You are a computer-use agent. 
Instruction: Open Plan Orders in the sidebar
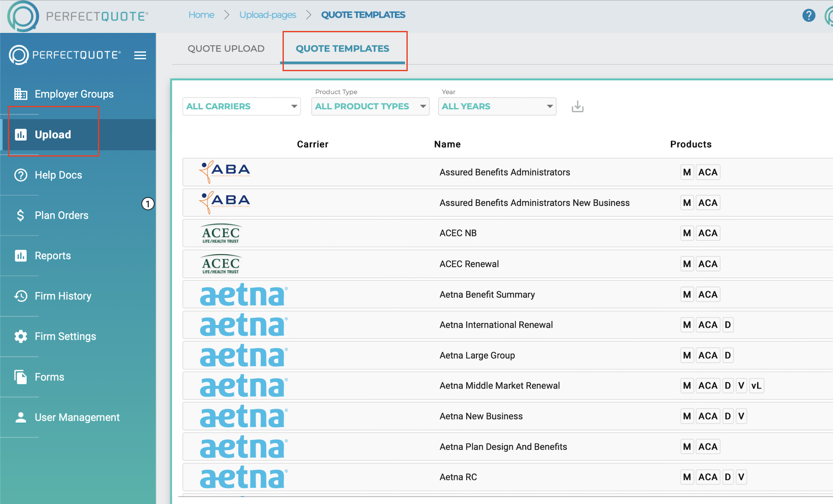tap(62, 215)
